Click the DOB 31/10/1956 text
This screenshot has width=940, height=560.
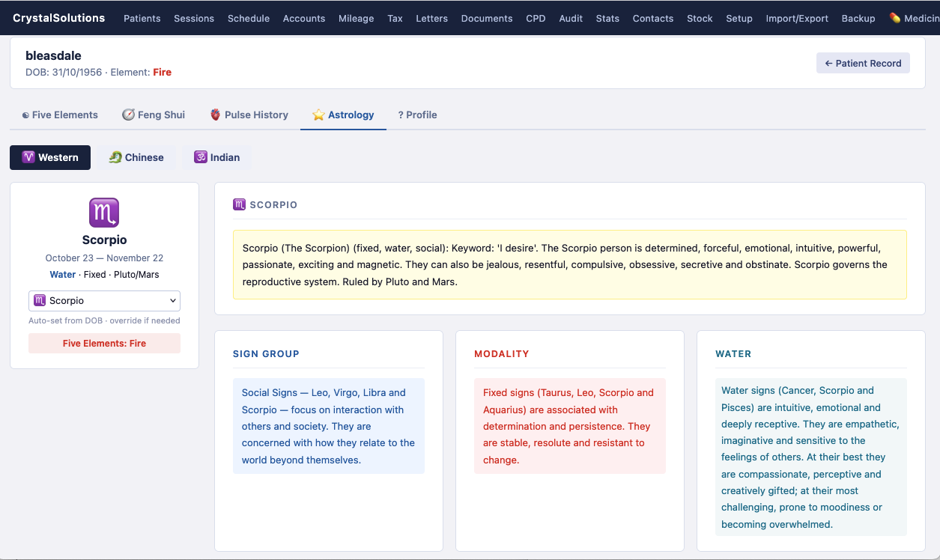coord(64,73)
